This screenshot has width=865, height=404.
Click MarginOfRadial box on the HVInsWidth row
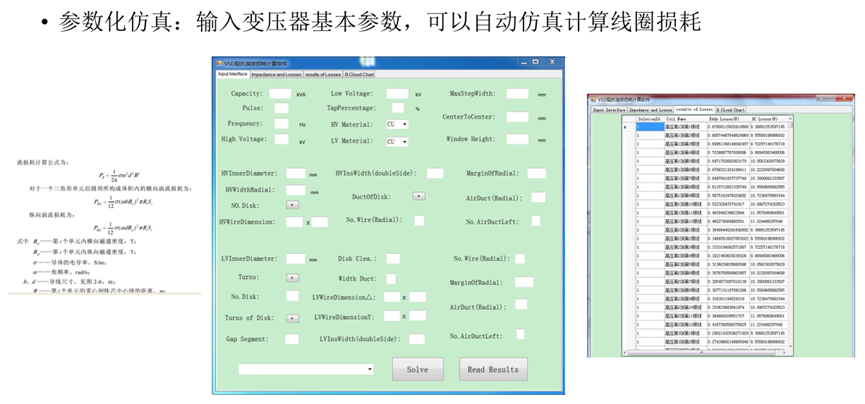536,173
